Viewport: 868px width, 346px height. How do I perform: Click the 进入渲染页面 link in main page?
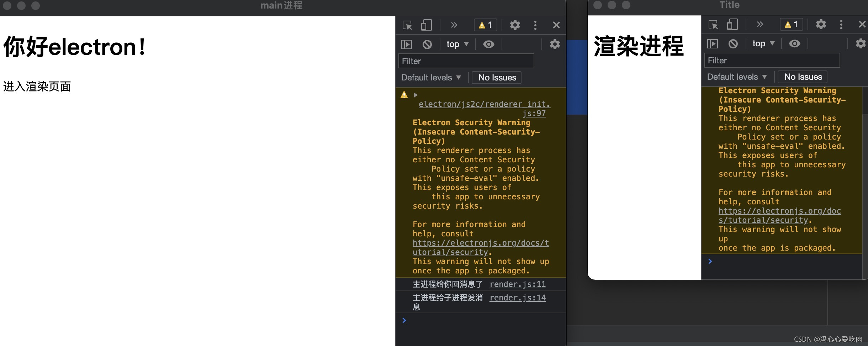(37, 86)
